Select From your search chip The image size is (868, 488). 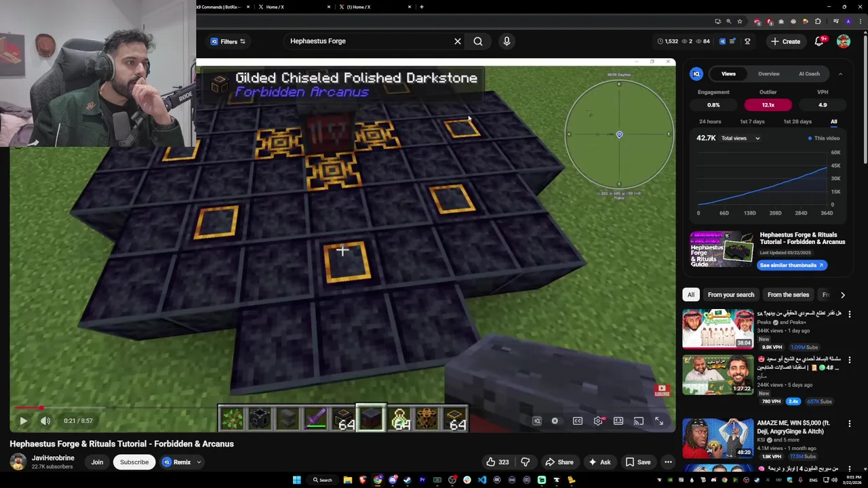pos(731,295)
